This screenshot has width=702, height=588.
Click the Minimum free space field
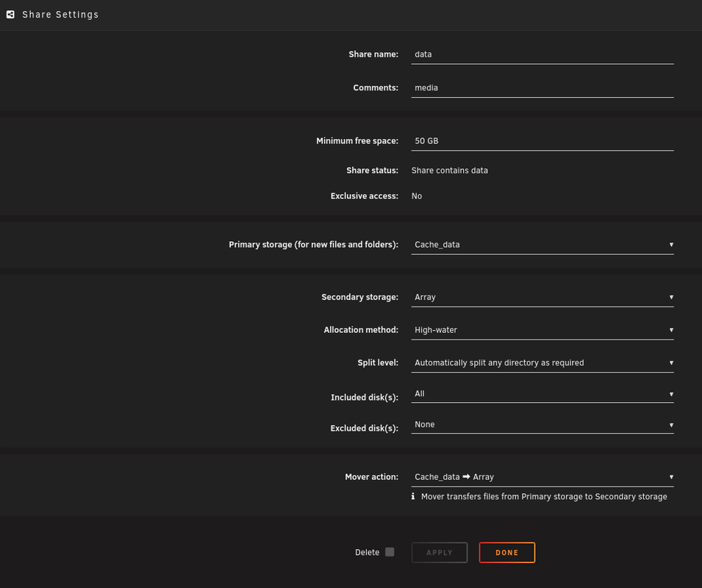point(542,140)
